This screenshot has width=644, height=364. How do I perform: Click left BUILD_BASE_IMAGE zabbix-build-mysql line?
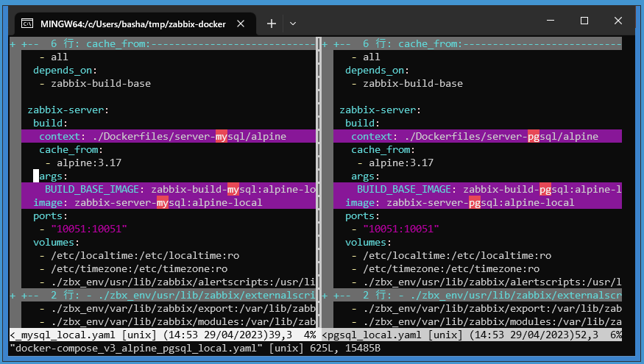pos(169,189)
